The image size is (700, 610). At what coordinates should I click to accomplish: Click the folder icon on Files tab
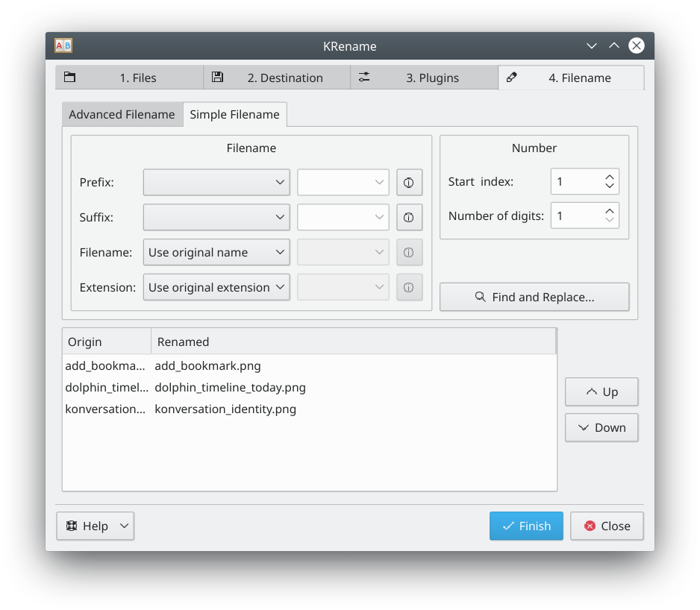69,78
